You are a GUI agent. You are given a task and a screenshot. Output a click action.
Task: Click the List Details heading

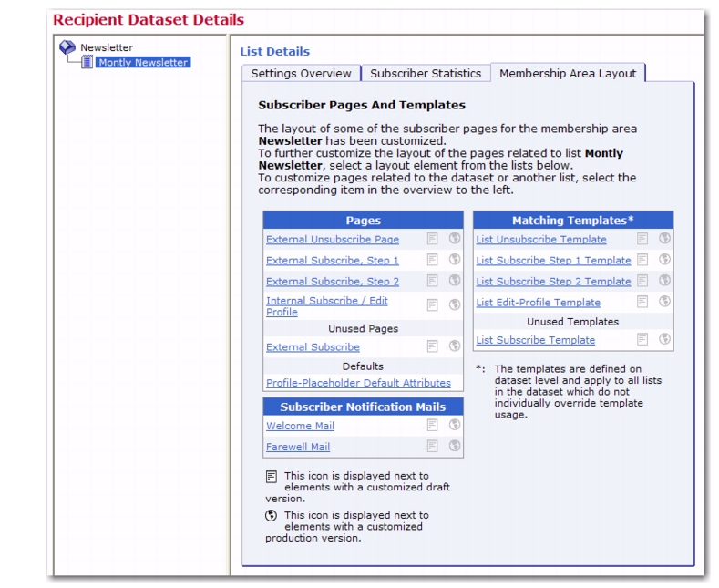pos(275,51)
